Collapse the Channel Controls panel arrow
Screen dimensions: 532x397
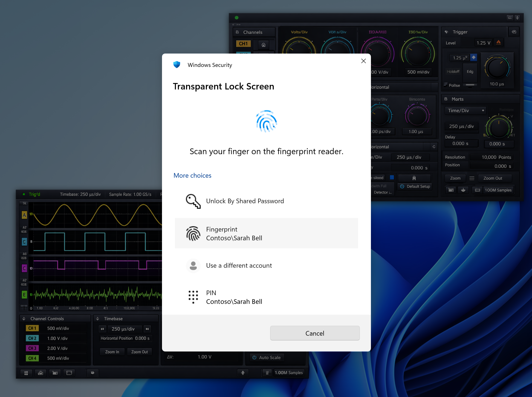coord(24,319)
